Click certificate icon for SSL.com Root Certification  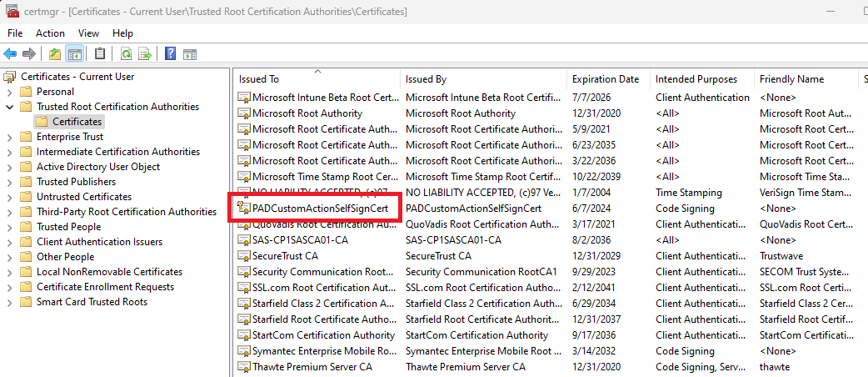(x=243, y=288)
